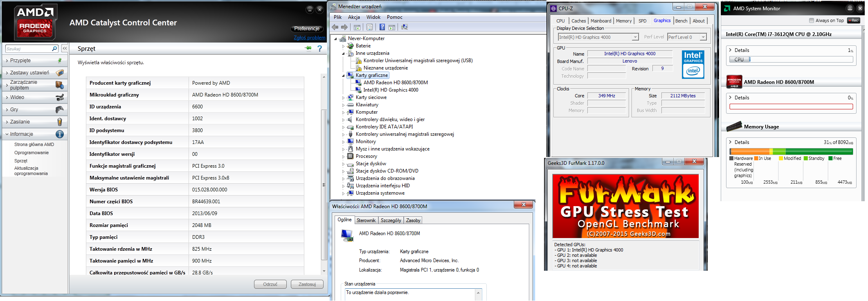Image resolution: width=868 pixels, height=301 pixels.
Task: Switch to the Mainboard tab in CPU-Z
Action: 601,21
